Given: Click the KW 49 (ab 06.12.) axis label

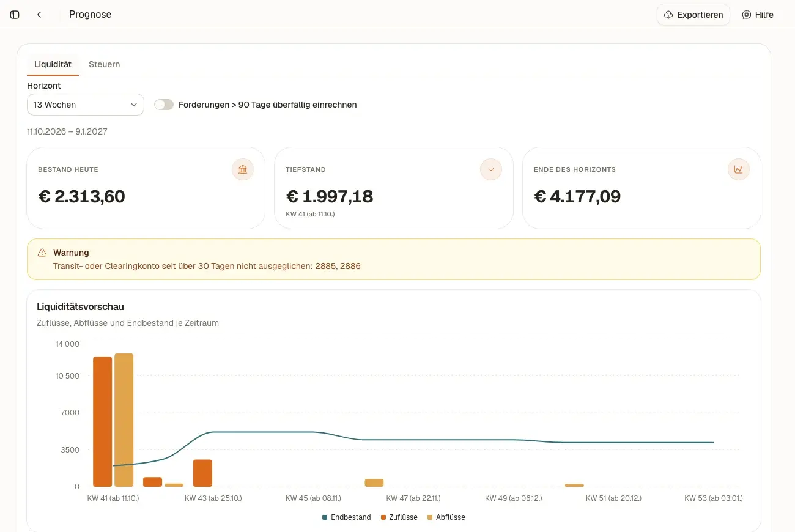Looking at the screenshot, I should (513, 498).
